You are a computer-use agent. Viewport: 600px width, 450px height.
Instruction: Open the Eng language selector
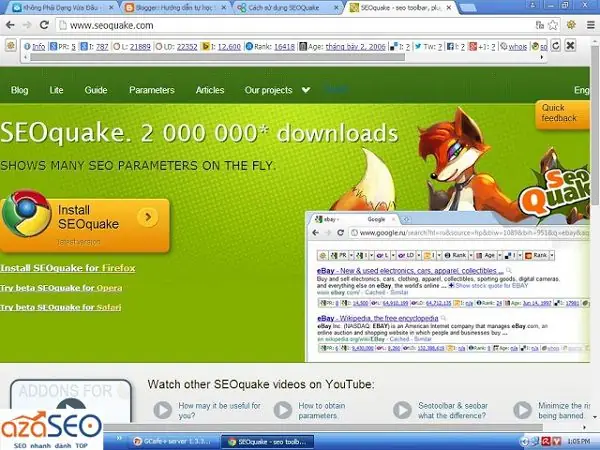(x=582, y=90)
